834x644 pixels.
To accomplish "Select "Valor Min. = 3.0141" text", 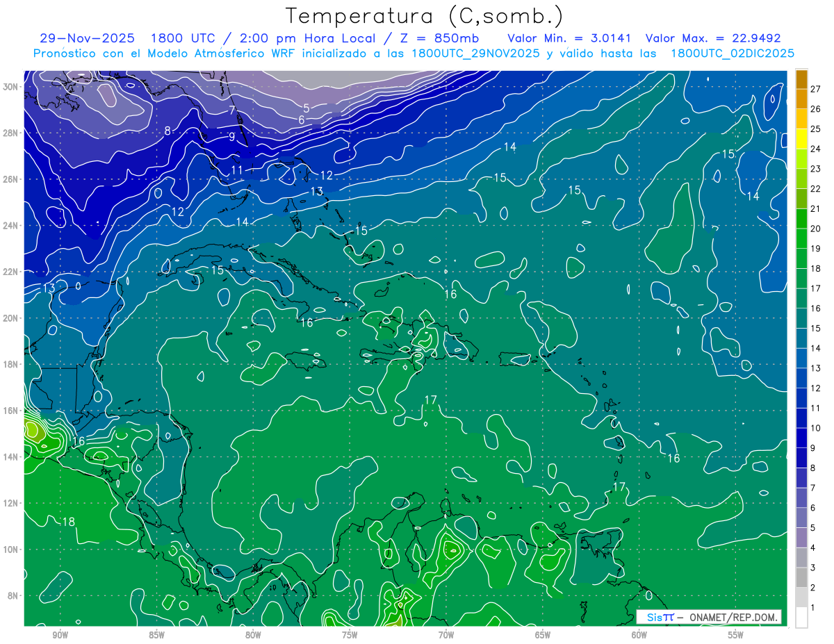I will [x=569, y=38].
